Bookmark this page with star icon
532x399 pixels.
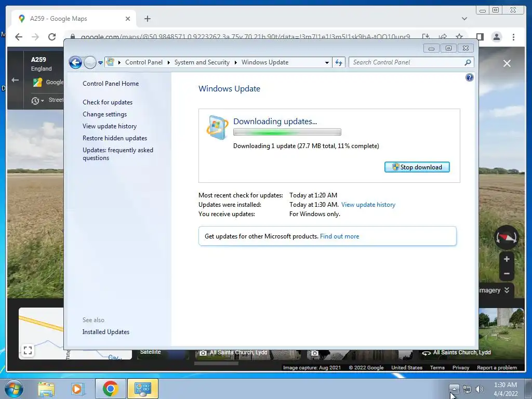[459, 36]
